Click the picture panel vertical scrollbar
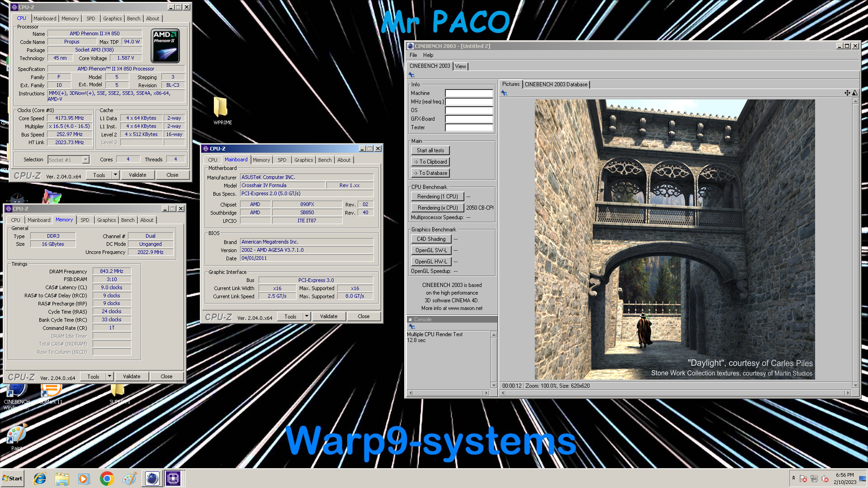This screenshot has width=868, height=488. click(x=855, y=243)
